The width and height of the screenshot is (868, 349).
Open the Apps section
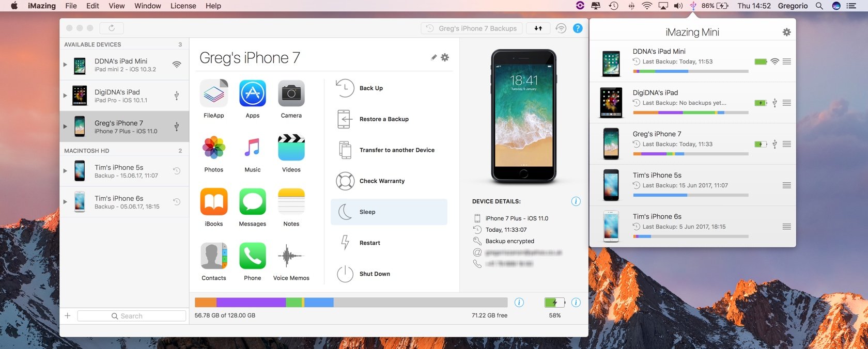click(253, 93)
